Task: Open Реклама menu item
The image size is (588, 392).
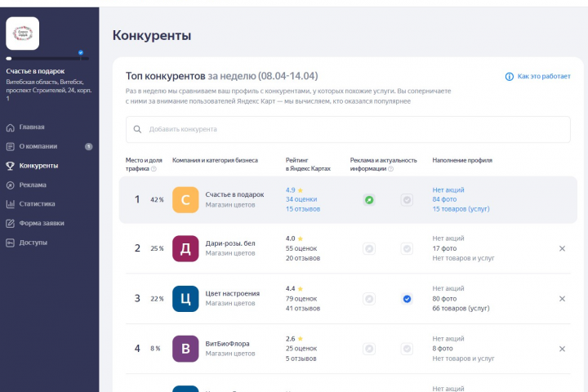Action: pyautogui.click(x=33, y=185)
